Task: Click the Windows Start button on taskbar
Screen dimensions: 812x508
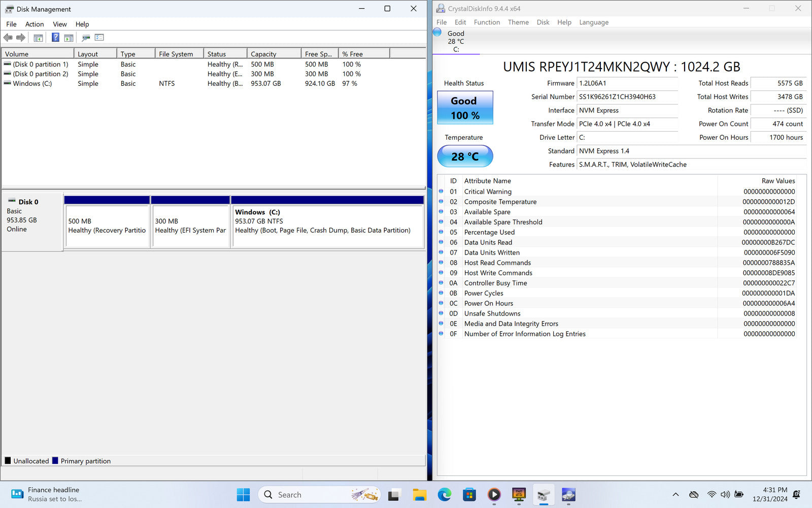Action: tap(244, 495)
